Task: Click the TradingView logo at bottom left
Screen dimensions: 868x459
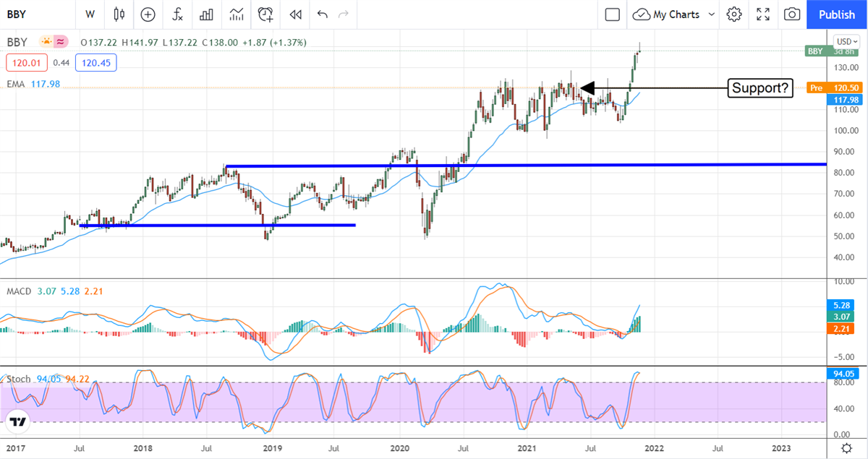Action: click(18, 421)
